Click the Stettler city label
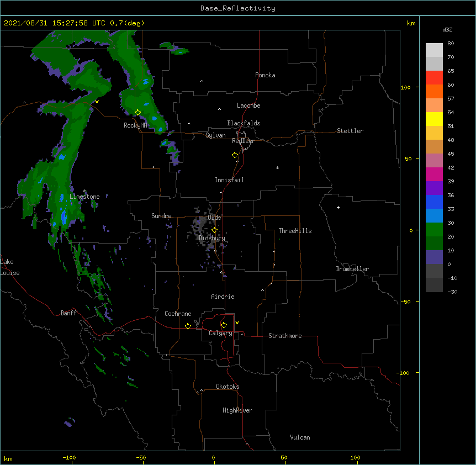The image size is (476, 465). 350,131
